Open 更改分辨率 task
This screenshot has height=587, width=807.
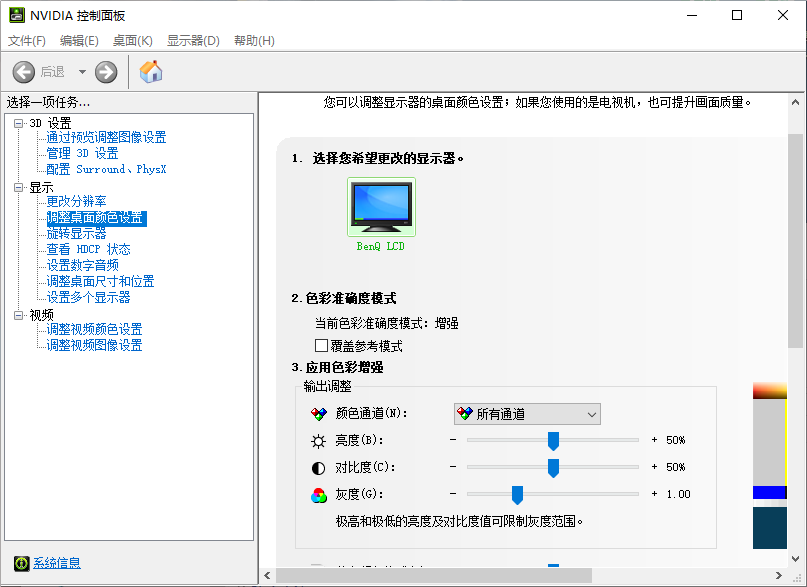click(77, 201)
